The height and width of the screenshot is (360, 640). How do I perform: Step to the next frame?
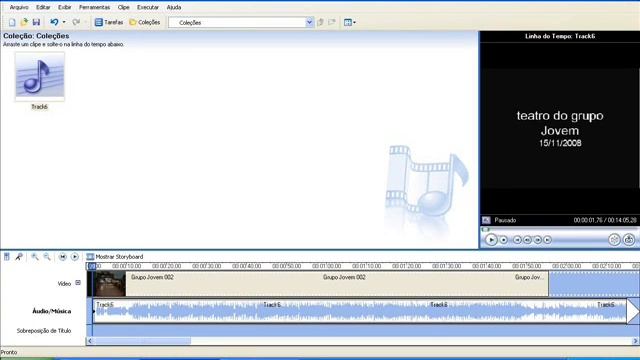click(538, 240)
